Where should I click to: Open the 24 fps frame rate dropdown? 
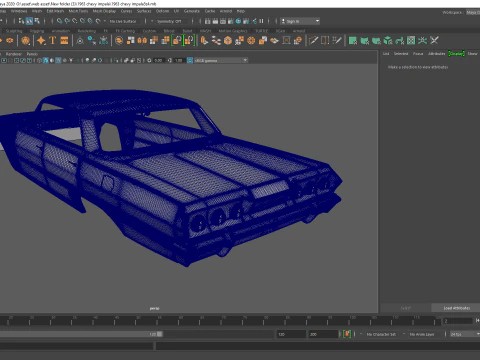465,334
